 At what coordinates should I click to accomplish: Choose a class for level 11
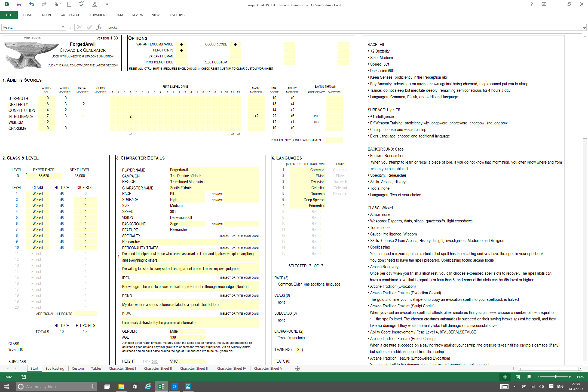pos(38,254)
